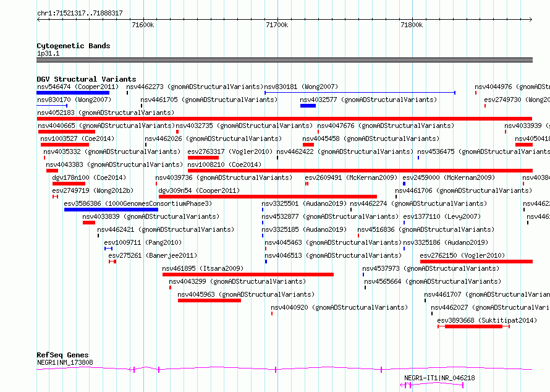Open esv2609491 (McKernan2009) variant label

[x=351, y=177]
